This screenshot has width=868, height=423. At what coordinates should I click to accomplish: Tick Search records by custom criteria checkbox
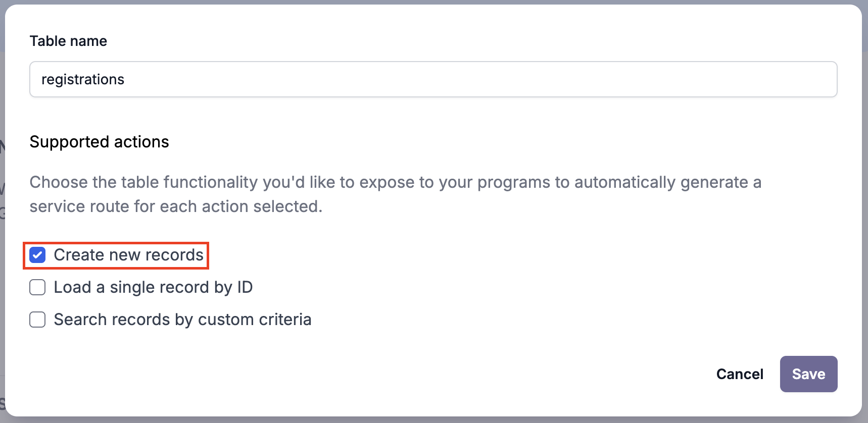(x=37, y=320)
